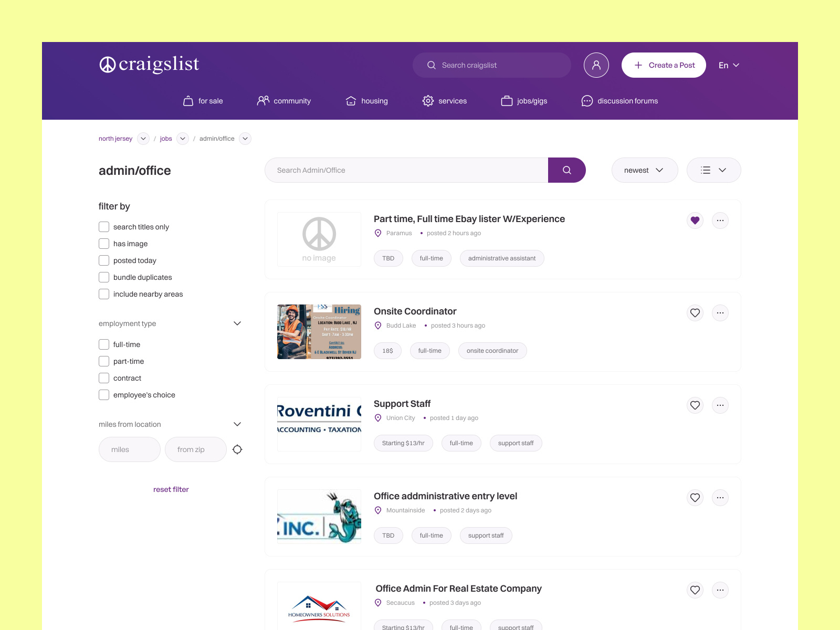Favorite Office Admin For Real Estate listing
The width and height of the screenshot is (840, 630).
tap(695, 590)
